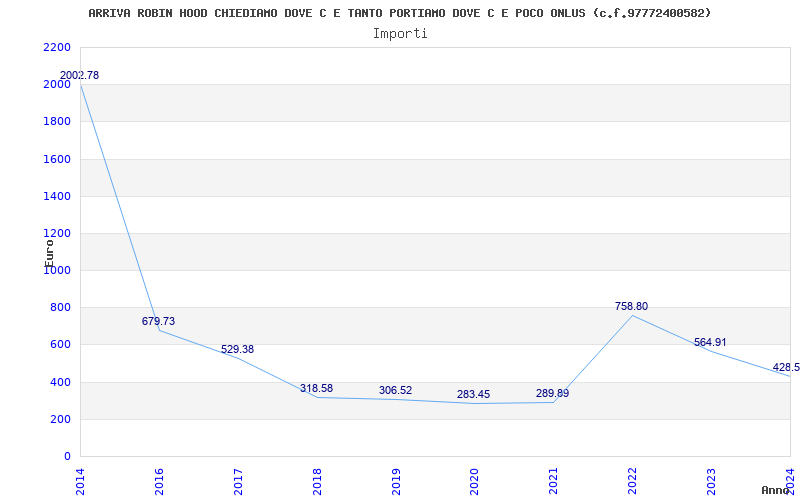800x500 pixels.
Task: Click the 318.58 data point label
Action: pos(316,388)
